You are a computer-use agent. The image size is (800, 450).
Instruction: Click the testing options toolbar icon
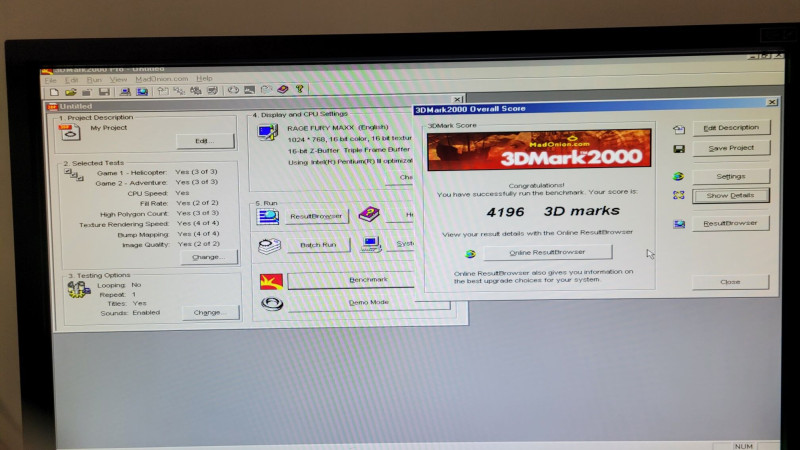[196, 91]
